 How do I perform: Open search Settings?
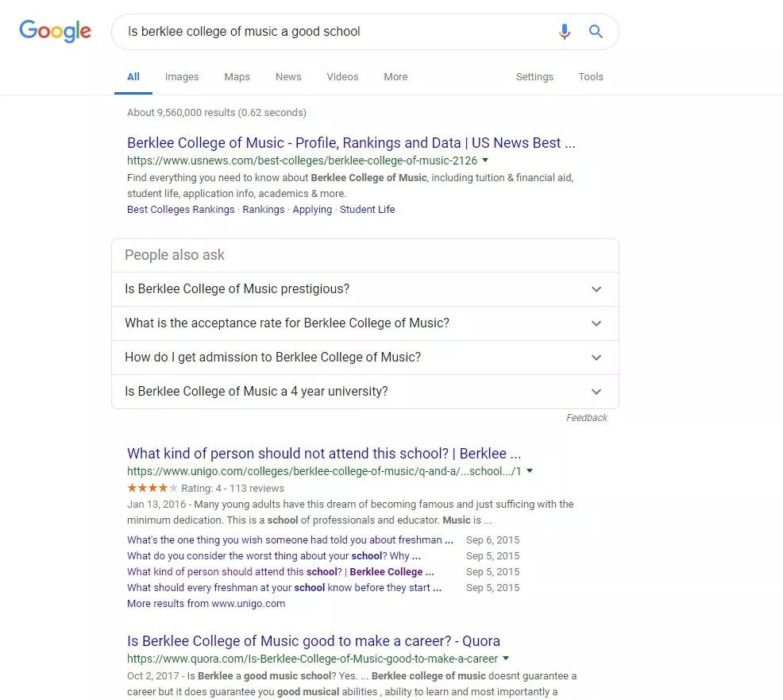tap(534, 77)
